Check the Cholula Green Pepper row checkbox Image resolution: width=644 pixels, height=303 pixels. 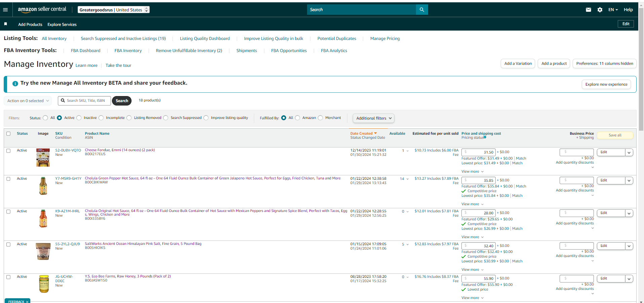pos(8,179)
